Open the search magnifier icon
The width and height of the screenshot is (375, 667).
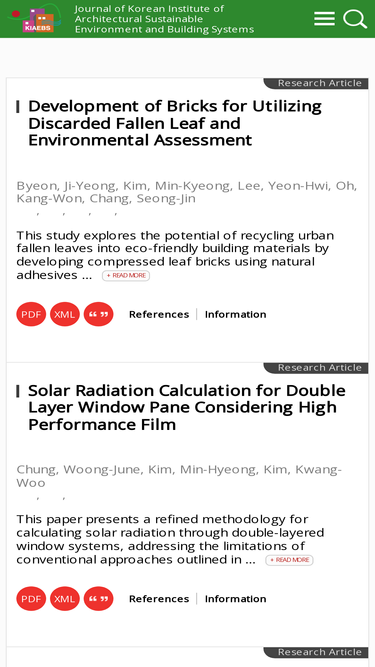click(355, 19)
